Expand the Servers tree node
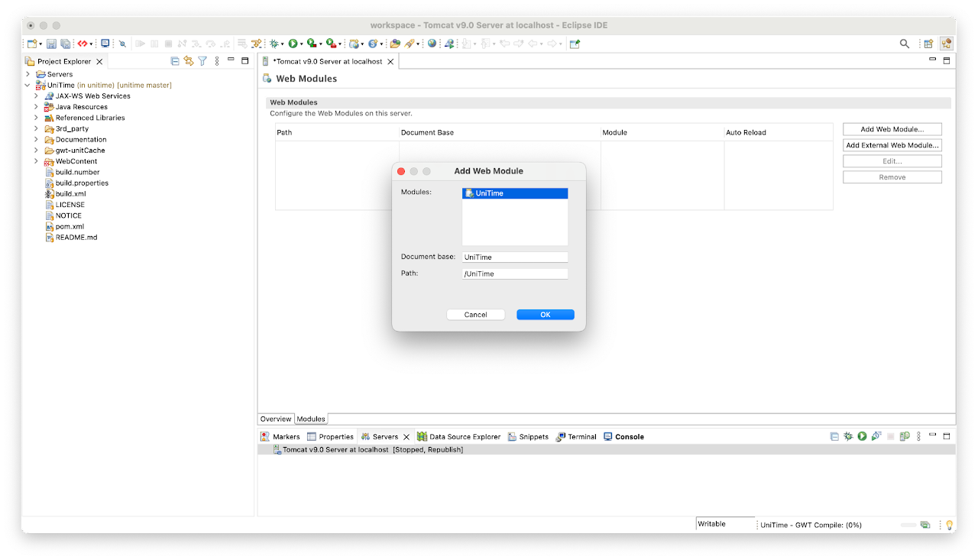This screenshot has height=560, width=978. tap(28, 74)
